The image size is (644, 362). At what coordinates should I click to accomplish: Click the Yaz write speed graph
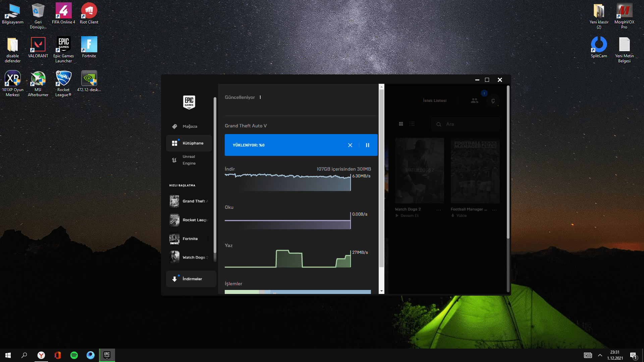[288, 259]
